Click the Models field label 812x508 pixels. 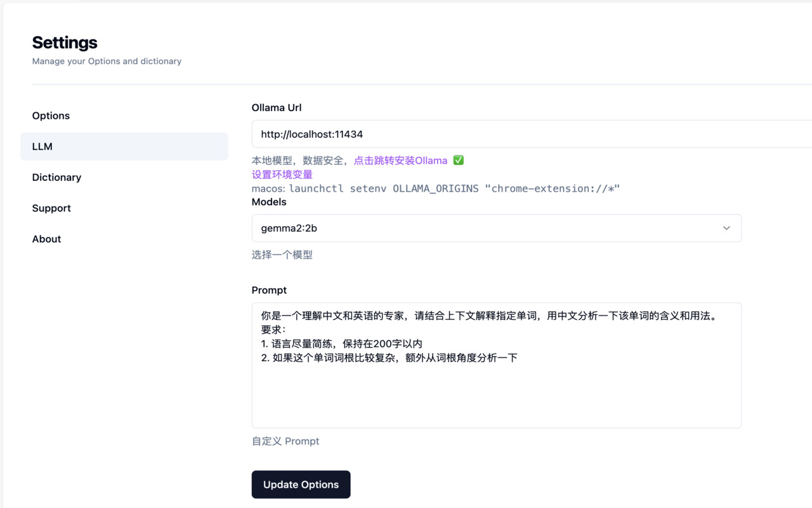[268, 202]
